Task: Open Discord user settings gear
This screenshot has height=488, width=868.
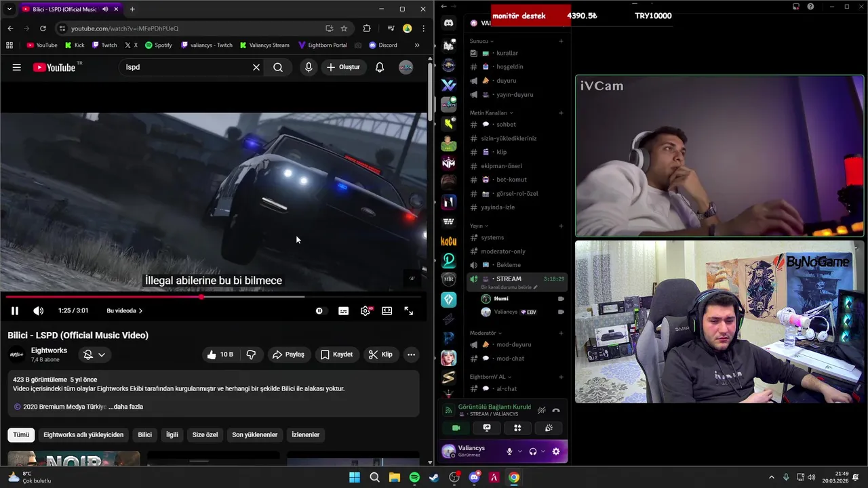Action: click(x=556, y=451)
